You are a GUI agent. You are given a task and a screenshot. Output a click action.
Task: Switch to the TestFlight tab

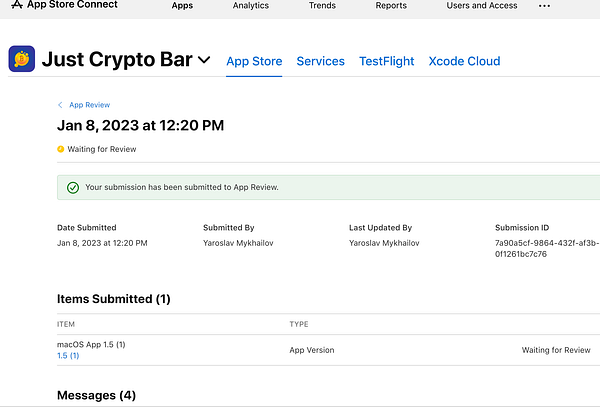386,61
